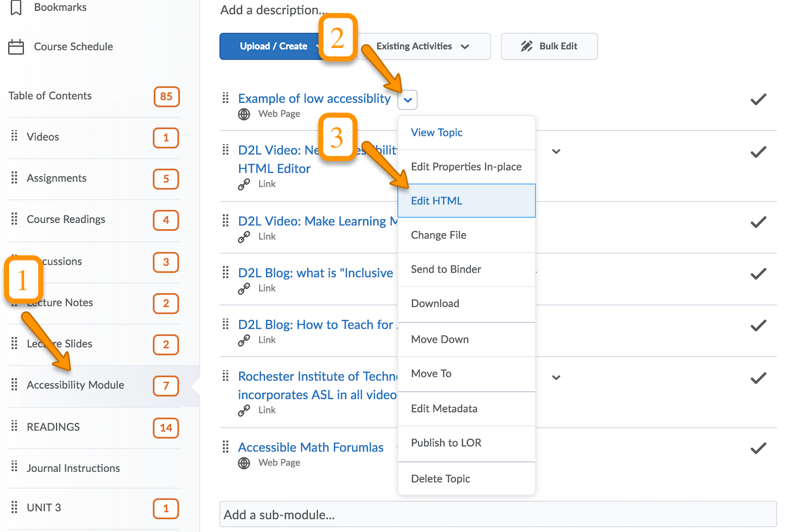Open the Existing Activities dropdown
This screenshot has width=788, height=532.
click(x=423, y=46)
